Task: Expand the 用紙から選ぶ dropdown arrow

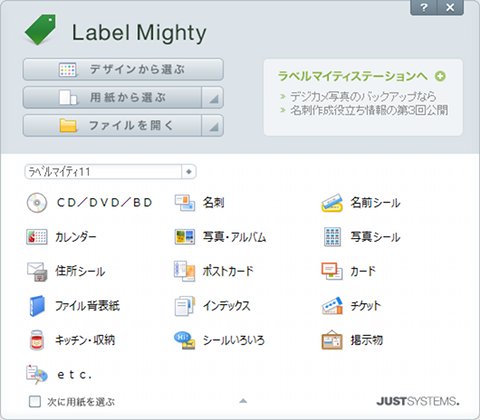Action: (x=213, y=98)
